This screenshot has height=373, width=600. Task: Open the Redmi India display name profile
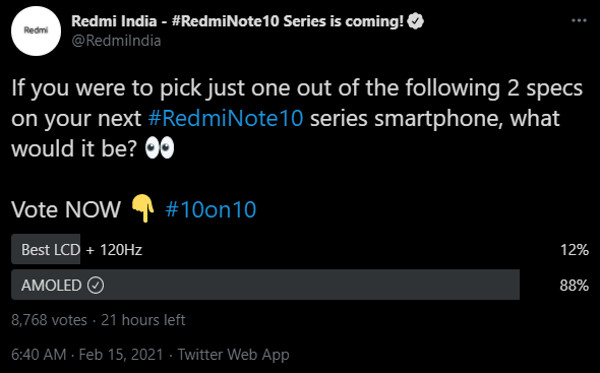click(237, 21)
